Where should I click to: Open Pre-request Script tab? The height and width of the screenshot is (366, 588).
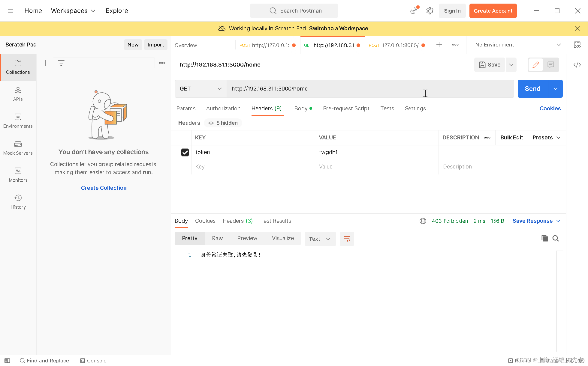tap(346, 109)
